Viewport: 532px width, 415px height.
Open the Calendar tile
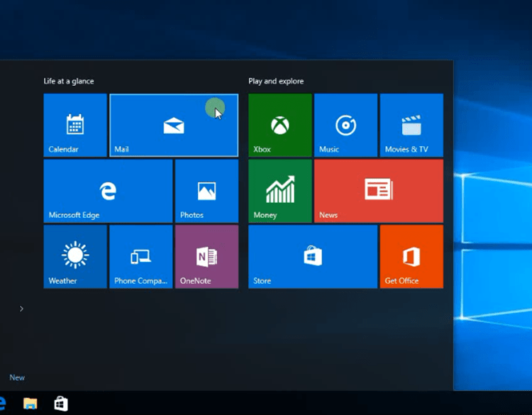click(x=75, y=126)
